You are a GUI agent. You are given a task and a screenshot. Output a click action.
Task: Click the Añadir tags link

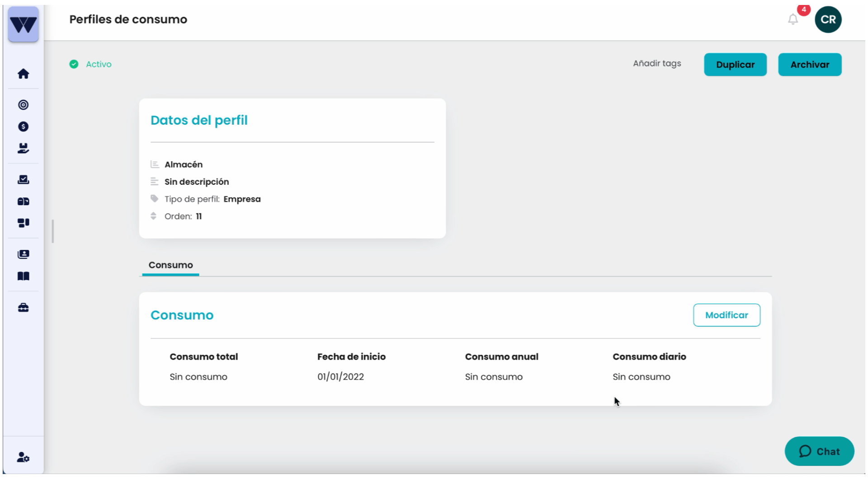click(657, 64)
